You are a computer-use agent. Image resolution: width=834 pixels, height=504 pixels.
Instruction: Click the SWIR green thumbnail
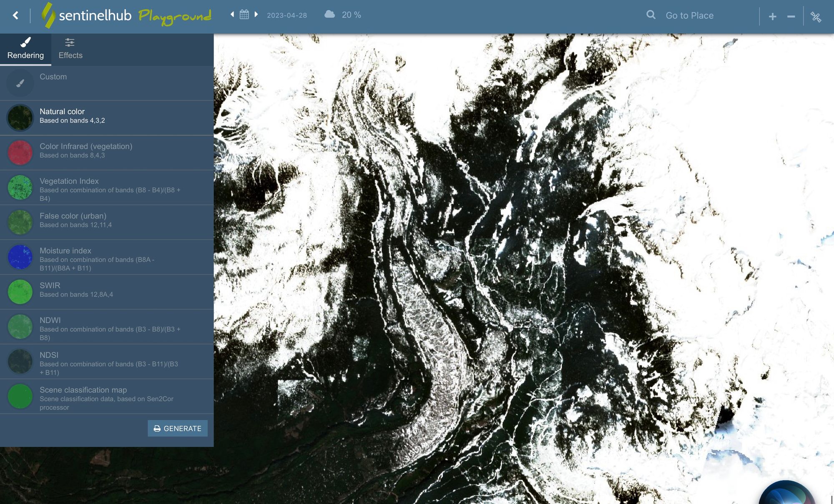coord(20,291)
